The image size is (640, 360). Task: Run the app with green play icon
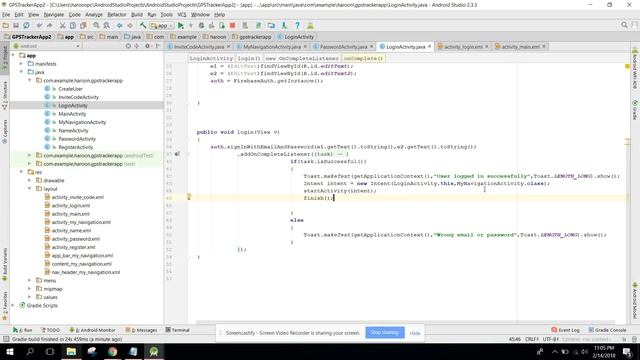180,25
